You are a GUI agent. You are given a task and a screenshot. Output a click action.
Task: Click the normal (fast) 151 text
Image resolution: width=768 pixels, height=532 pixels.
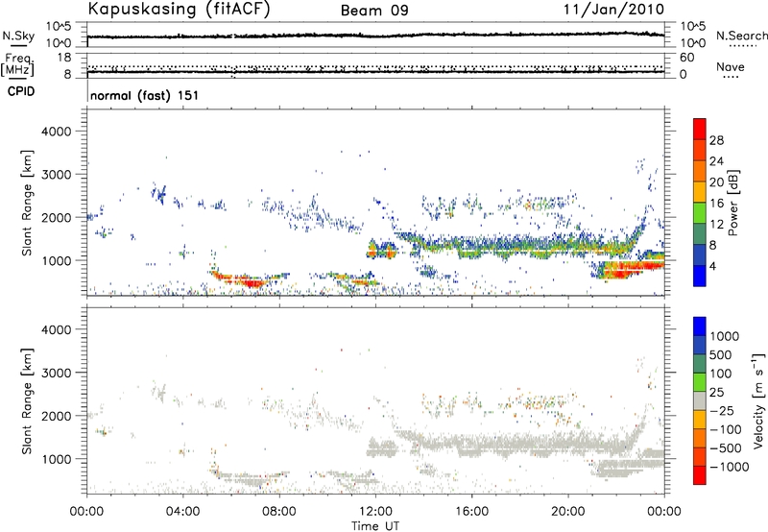[145, 95]
